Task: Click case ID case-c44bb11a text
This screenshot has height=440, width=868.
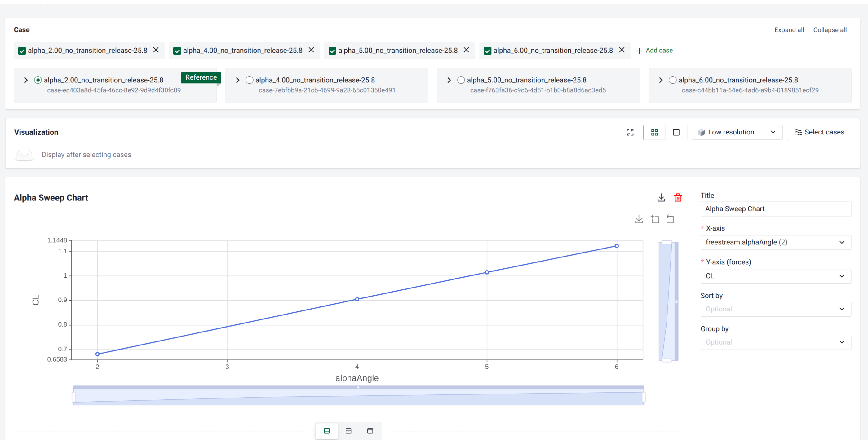Action: tap(750, 90)
